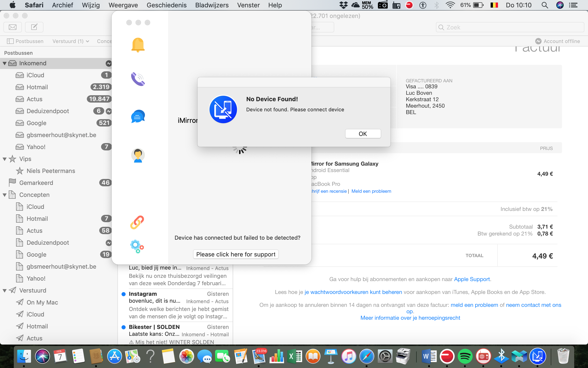588x368 pixels.
Task: Click the Wi-Fi status icon in menu bar
Action: [x=450, y=5]
